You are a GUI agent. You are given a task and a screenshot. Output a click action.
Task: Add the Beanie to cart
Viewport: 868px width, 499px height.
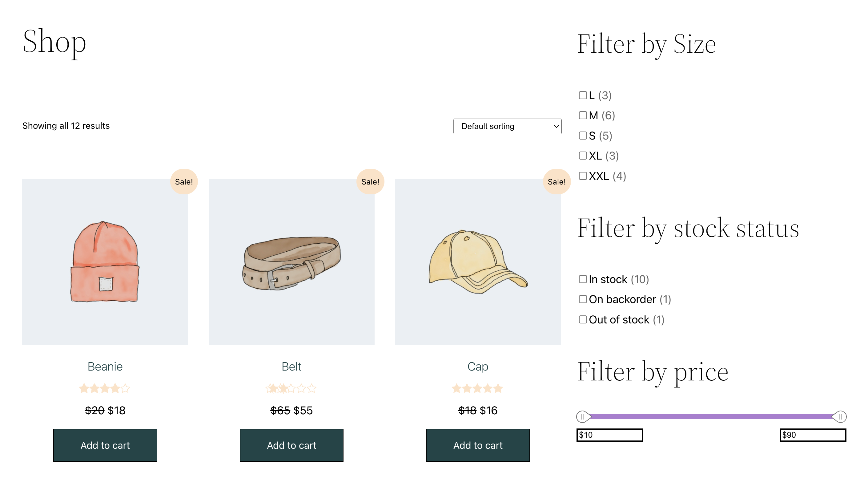coord(105,445)
